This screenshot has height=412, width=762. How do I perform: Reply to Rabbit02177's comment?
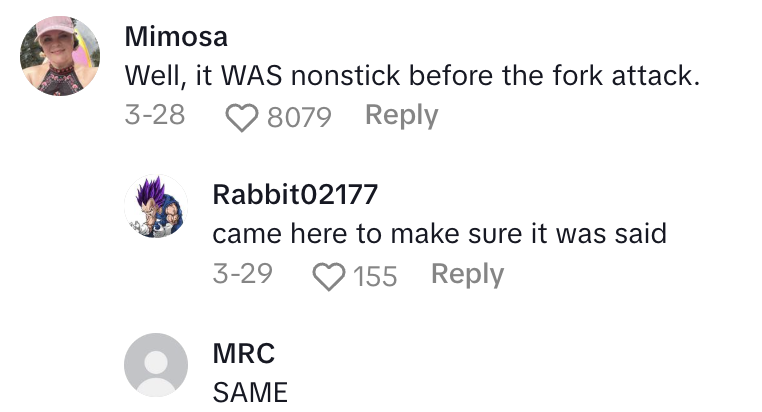(x=467, y=274)
